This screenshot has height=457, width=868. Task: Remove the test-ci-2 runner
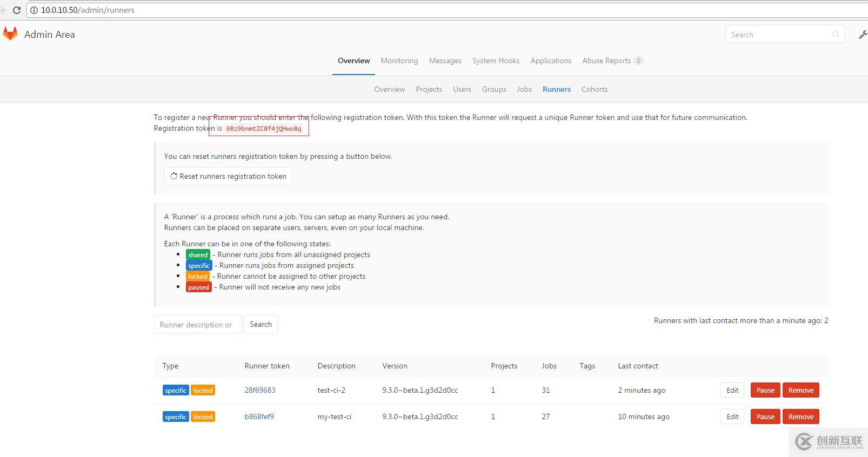coord(801,390)
